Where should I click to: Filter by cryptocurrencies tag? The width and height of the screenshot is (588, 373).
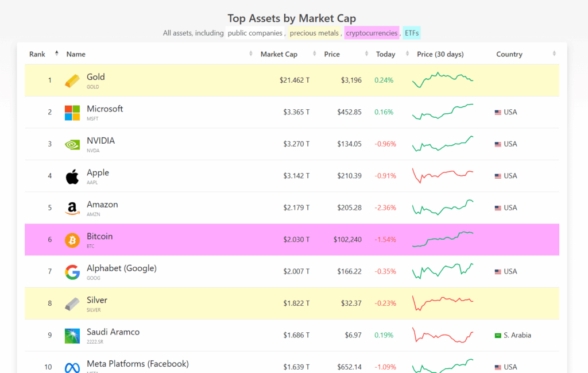[372, 33]
